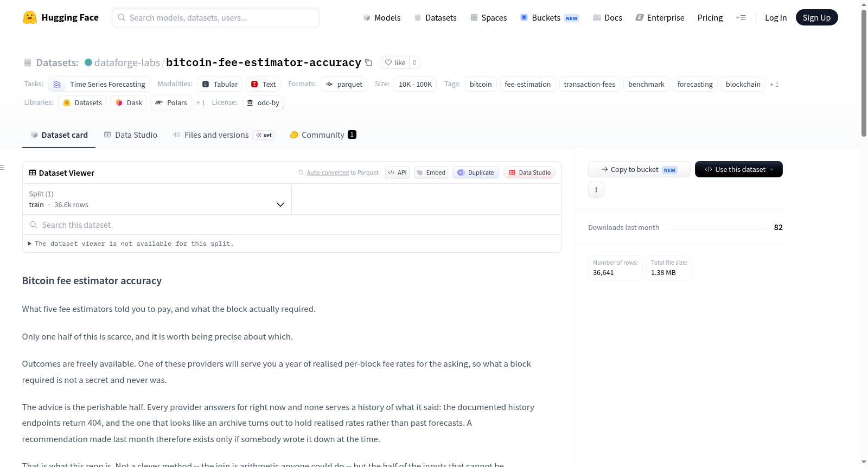Open the Time Series Forecasting task tag
Viewport: 868px width, 467px height.
99,84
